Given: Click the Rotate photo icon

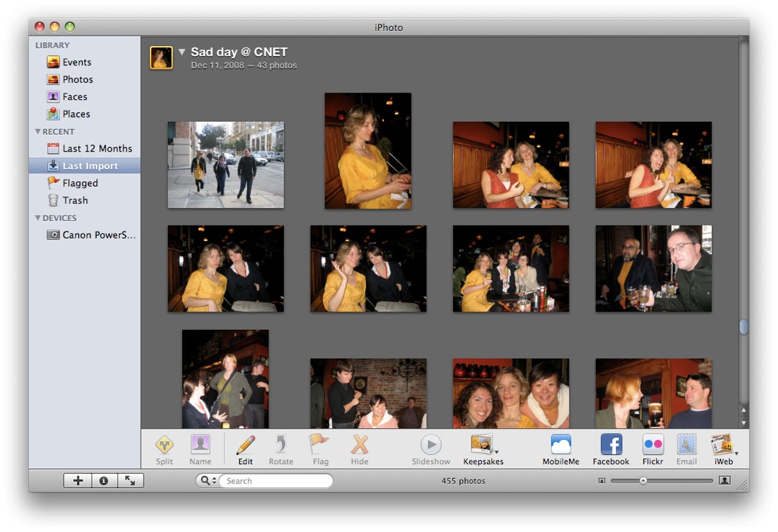Looking at the screenshot, I should click(x=281, y=445).
